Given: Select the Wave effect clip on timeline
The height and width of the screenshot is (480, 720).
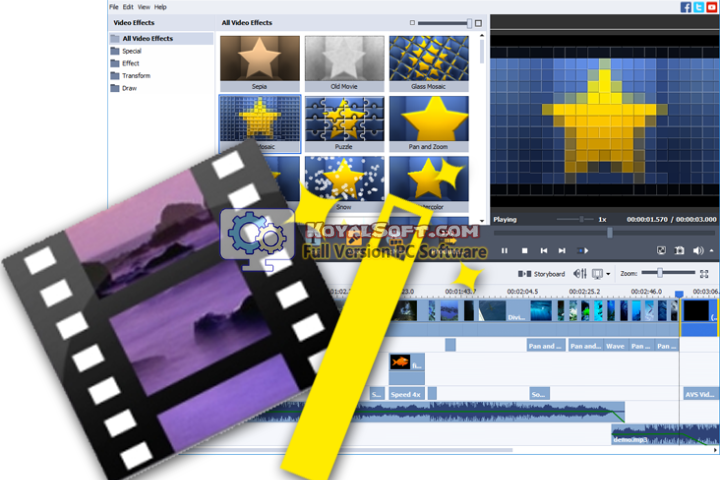Looking at the screenshot, I should point(615,346).
